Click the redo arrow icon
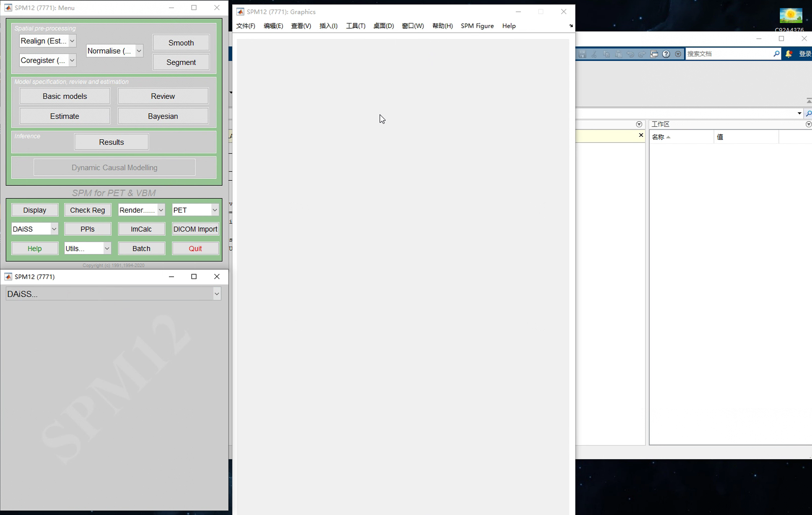Viewport: 812px width, 515px height. [642, 54]
